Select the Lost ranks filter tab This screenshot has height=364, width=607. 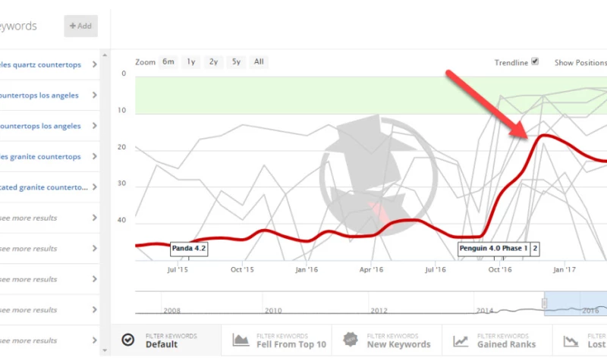(x=580, y=340)
